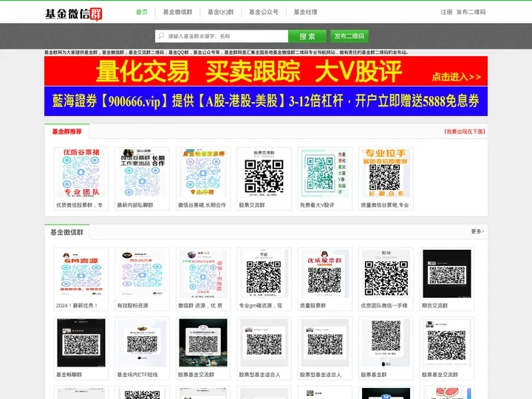This screenshot has height=399, width=532.
Task: Click the 基金畅聊群 caption link
Action: (x=69, y=375)
